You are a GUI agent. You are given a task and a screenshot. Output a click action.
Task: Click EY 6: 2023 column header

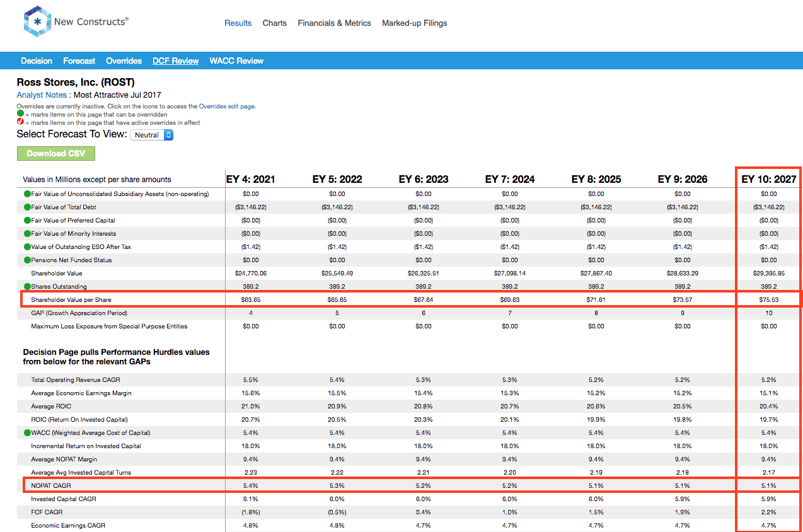[x=424, y=179]
